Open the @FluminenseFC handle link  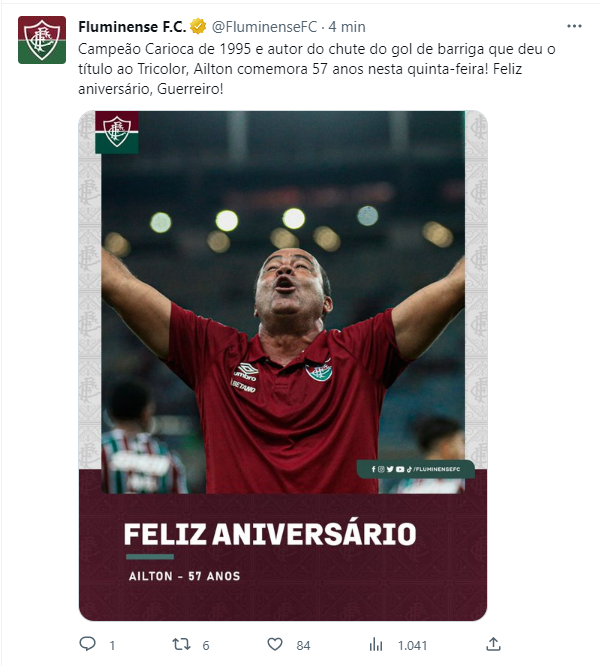coord(264,27)
